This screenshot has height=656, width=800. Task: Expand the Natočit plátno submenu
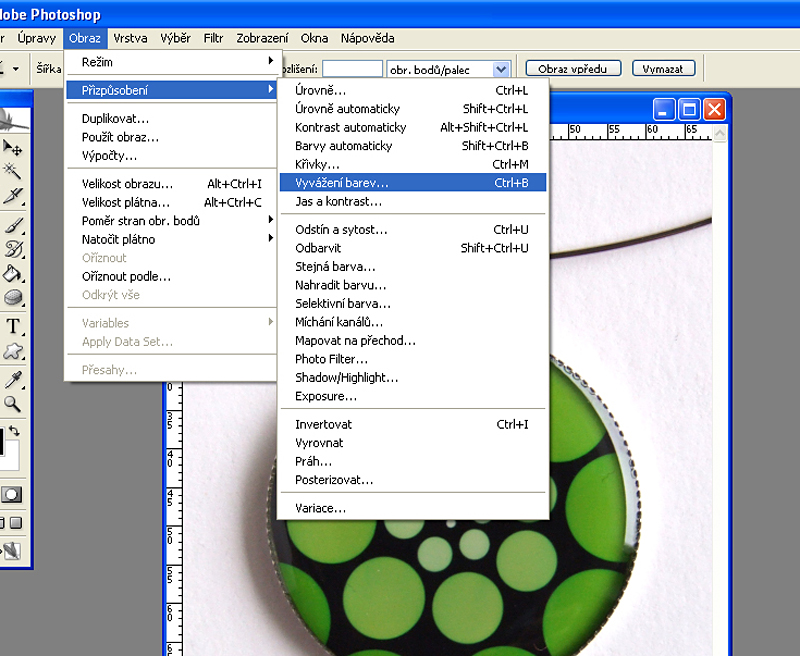click(x=172, y=239)
